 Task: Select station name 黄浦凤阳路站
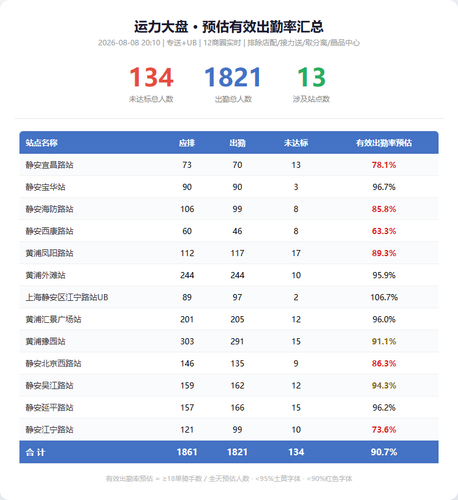coord(50,253)
